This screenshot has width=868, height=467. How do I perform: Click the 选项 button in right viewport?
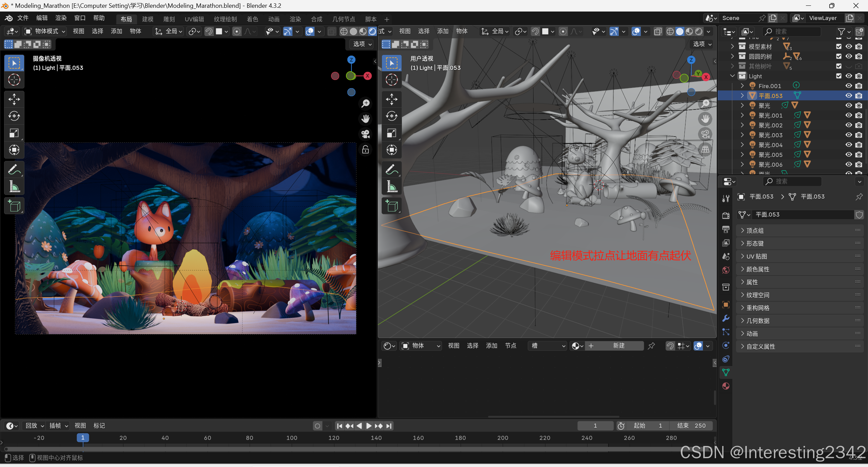[x=701, y=44]
